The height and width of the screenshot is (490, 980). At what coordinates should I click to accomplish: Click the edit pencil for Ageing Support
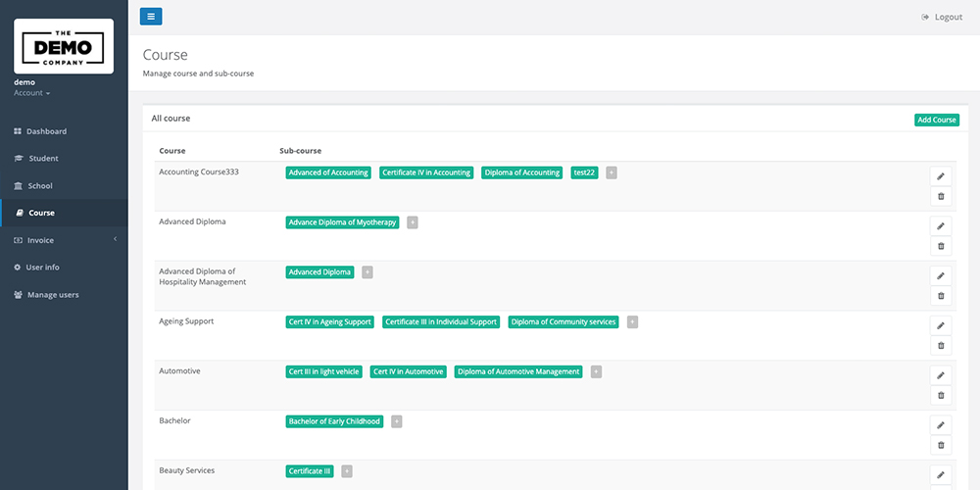[941, 325]
